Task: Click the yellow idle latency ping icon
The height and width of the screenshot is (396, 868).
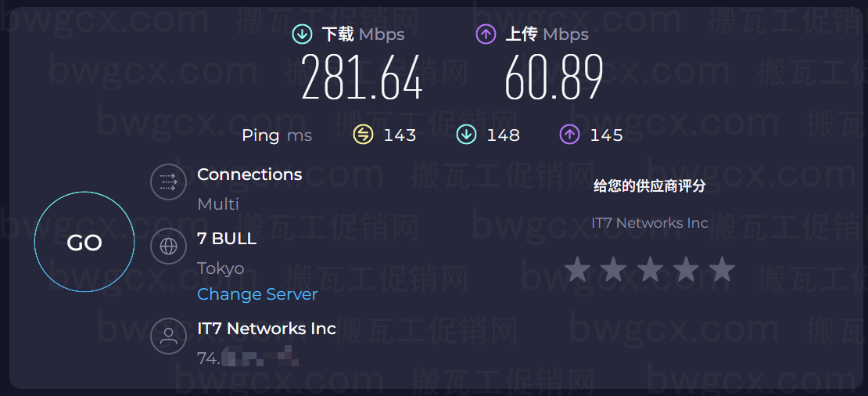Action: 363,135
